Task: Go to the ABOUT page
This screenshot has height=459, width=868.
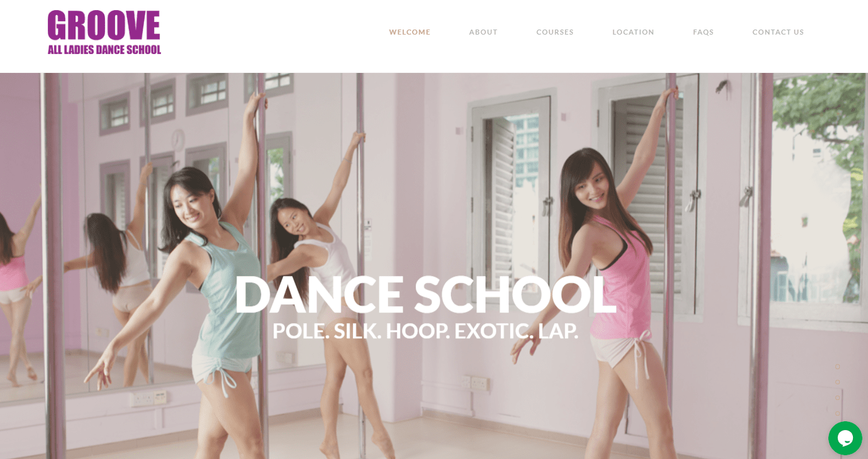Action: 483,32
